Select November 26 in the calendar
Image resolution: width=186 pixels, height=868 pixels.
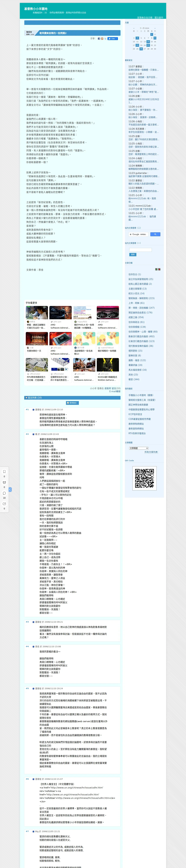[x=141, y=49]
